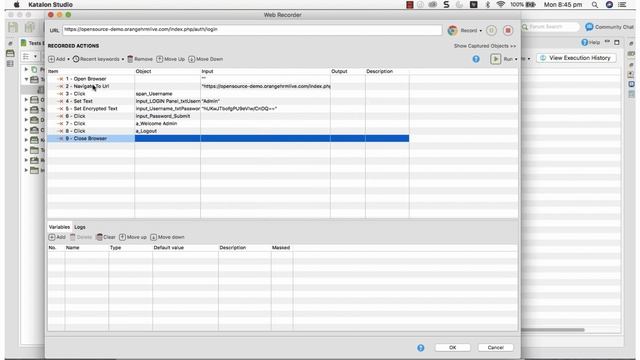Click Delete in the variables toolbar
The image size is (640, 360).
tap(81, 237)
